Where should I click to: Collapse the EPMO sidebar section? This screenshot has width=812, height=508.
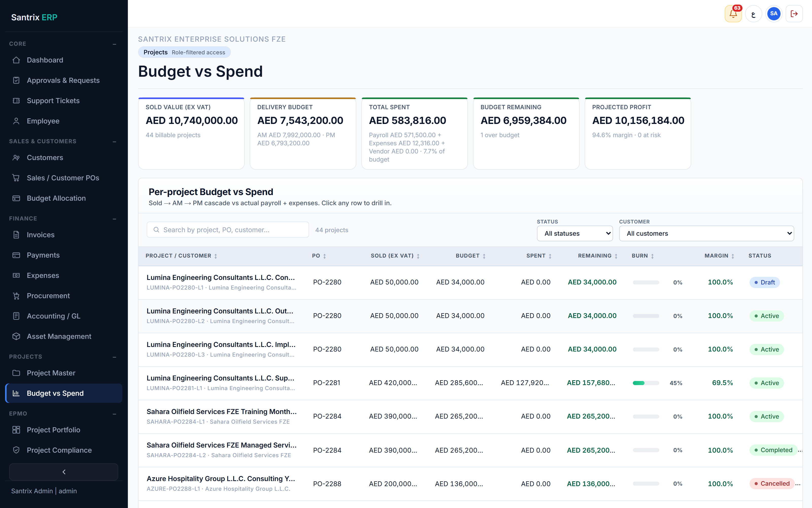pyautogui.click(x=114, y=414)
